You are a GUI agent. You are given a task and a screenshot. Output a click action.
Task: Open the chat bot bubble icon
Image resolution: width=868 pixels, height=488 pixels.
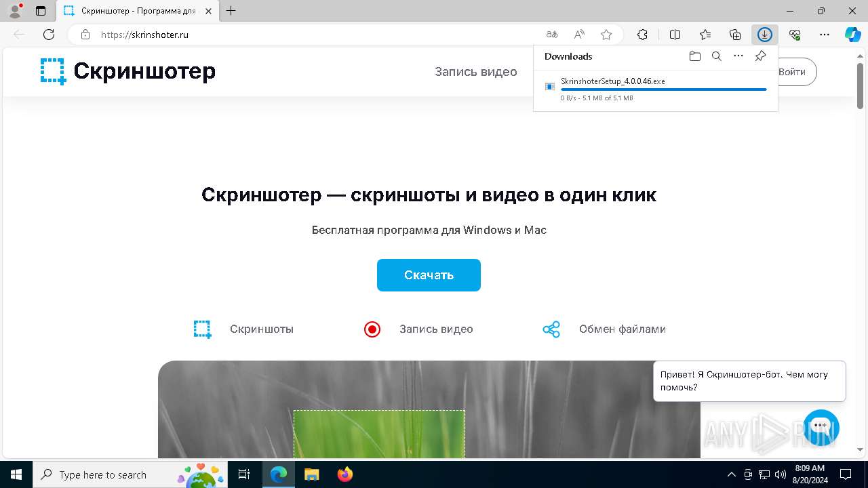click(x=821, y=427)
